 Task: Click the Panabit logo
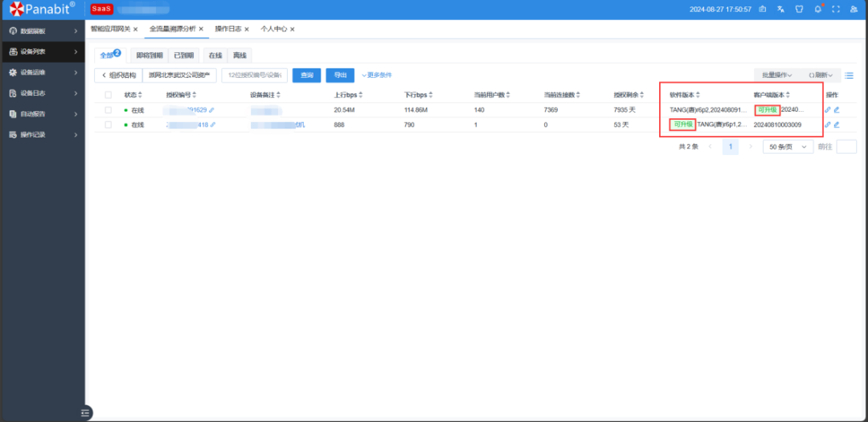(x=42, y=8)
